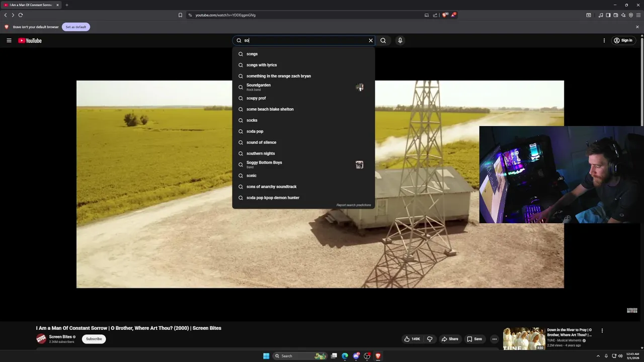The width and height of the screenshot is (644, 362).
Task: Select 'something in the orange zach bryan'
Action: pyautogui.click(x=303, y=76)
